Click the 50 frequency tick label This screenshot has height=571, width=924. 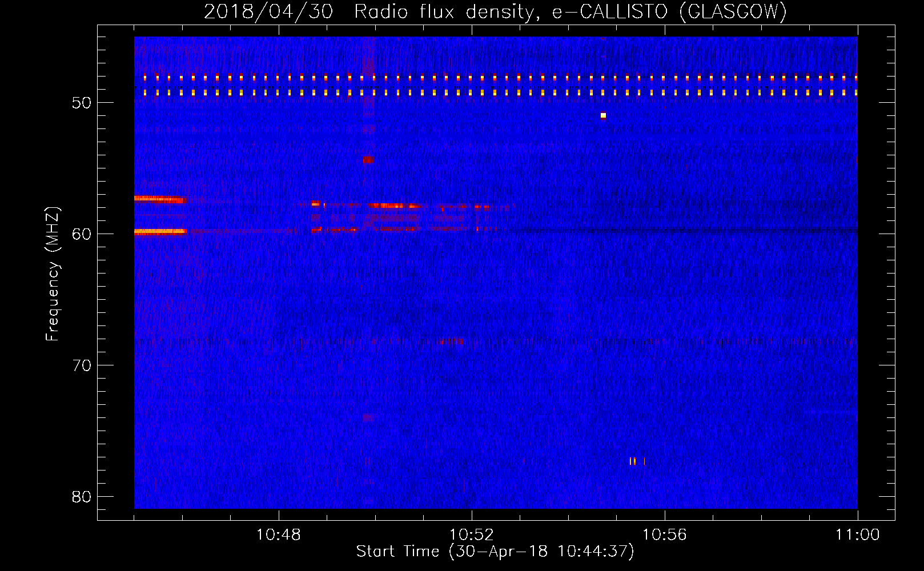click(x=82, y=103)
